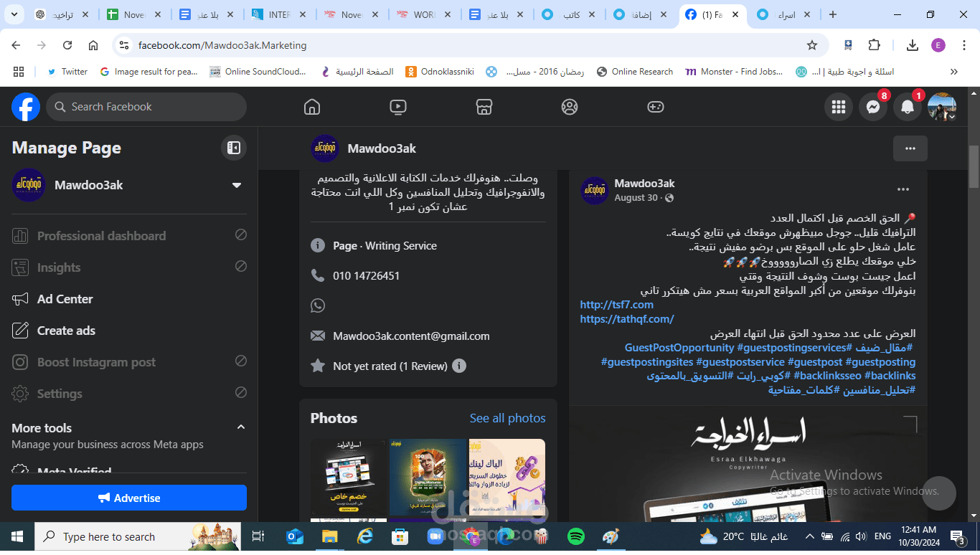Open a new Chrome tab
Screen dimensions: 980x555
point(833,14)
